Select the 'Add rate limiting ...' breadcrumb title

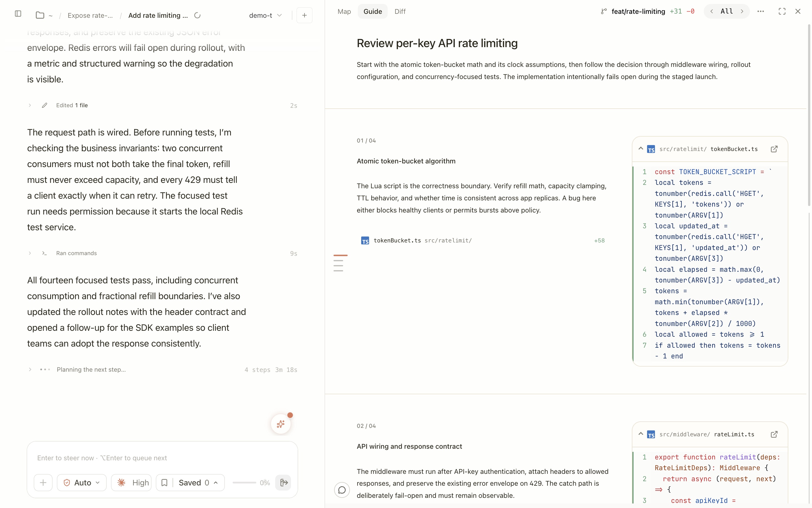click(158, 16)
